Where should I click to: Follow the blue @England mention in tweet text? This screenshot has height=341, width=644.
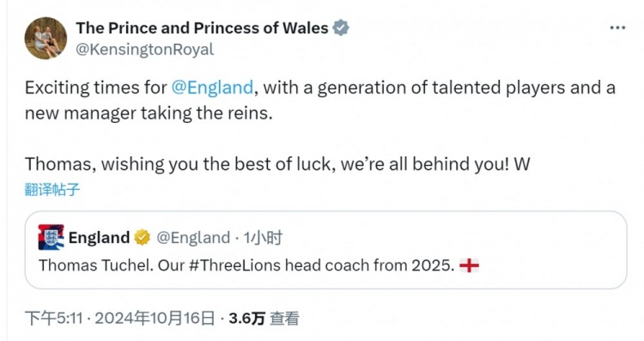(x=212, y=88)
